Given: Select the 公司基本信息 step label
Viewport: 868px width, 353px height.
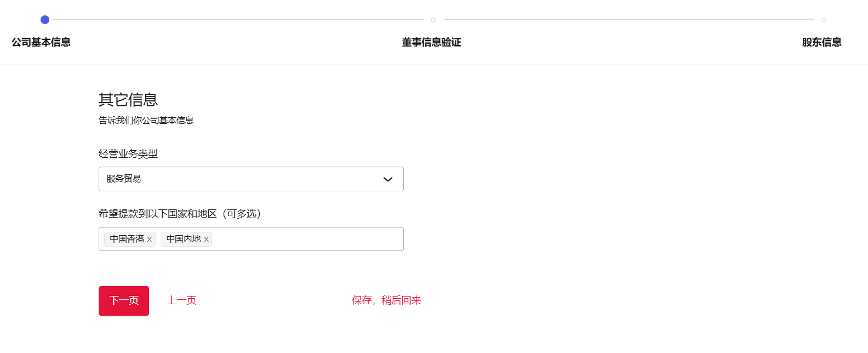Looking at the screenshot, I should pyautogui.click(x=41, y=42).
